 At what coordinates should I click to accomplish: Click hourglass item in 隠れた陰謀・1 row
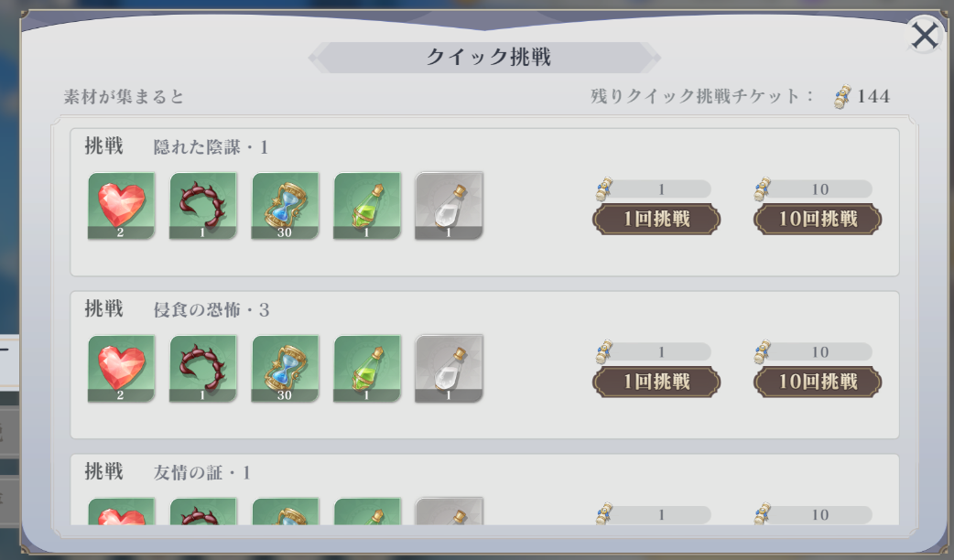(285, 206)
